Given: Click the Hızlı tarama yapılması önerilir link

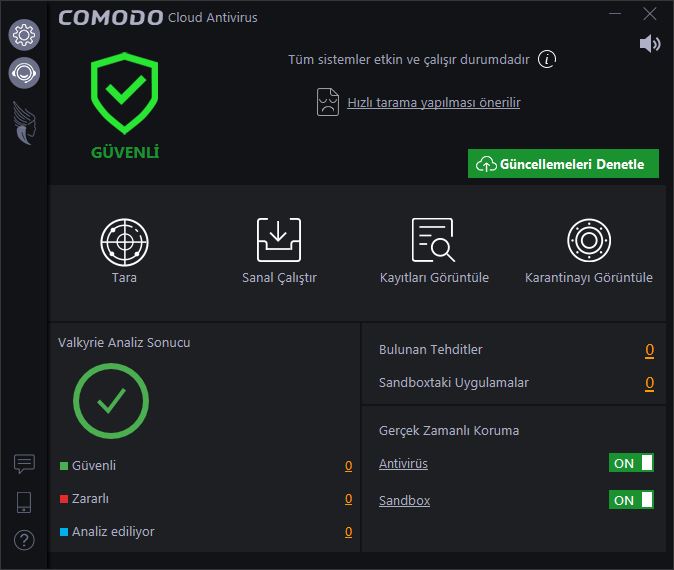Looking at the screenshot, I should [434, 103].
